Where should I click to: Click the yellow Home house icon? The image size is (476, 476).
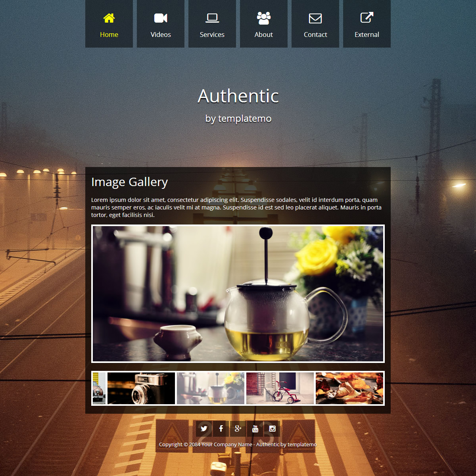(x=109, y=18)
